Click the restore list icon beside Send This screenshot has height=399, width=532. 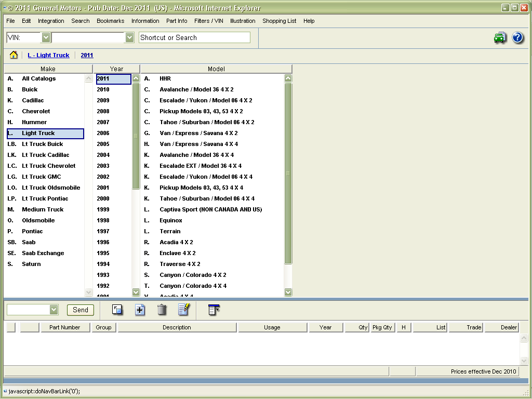(117, 310)
